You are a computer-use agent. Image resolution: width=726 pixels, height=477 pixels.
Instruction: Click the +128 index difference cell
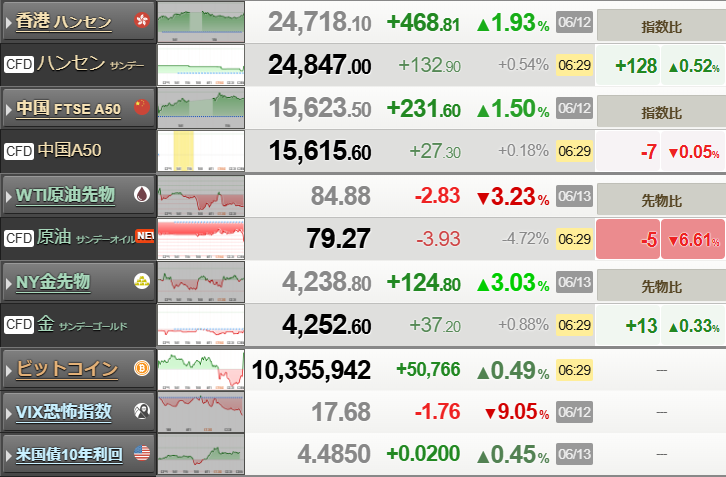(628, 65)
